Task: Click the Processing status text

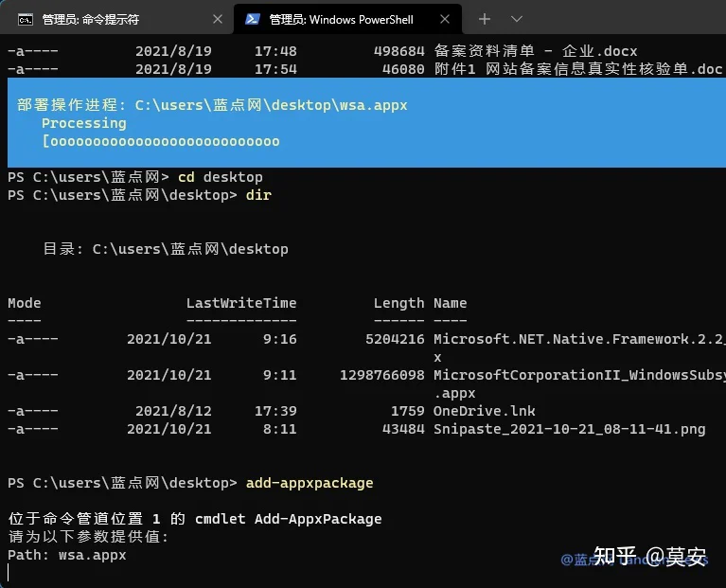Action: (x=84, y=123)
